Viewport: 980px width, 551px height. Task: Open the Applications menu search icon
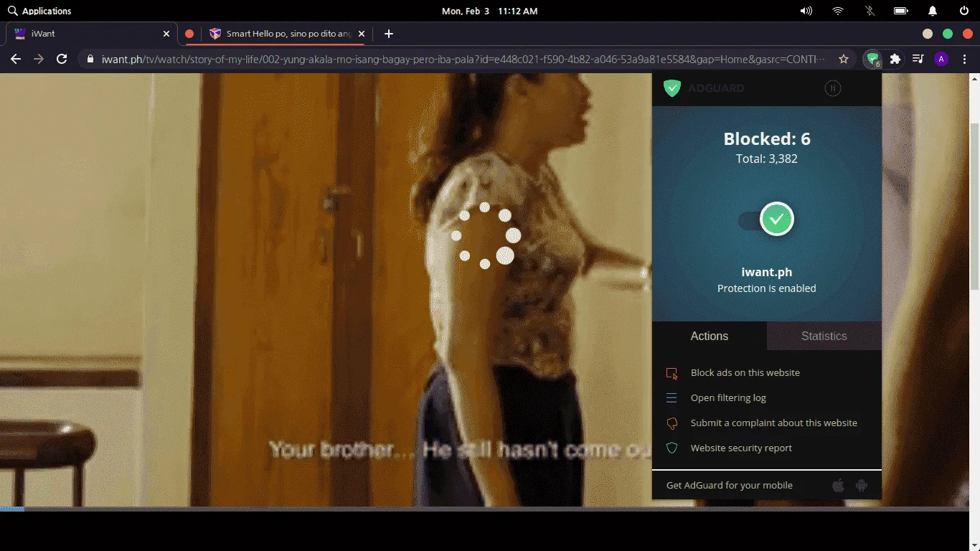[x=12, y=11]
